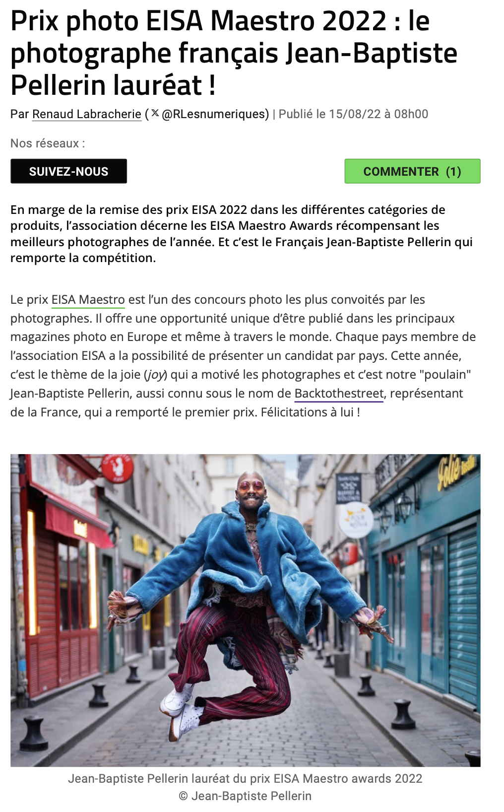Open Renaud Labracherie's author page

click(x=87, y=114)
